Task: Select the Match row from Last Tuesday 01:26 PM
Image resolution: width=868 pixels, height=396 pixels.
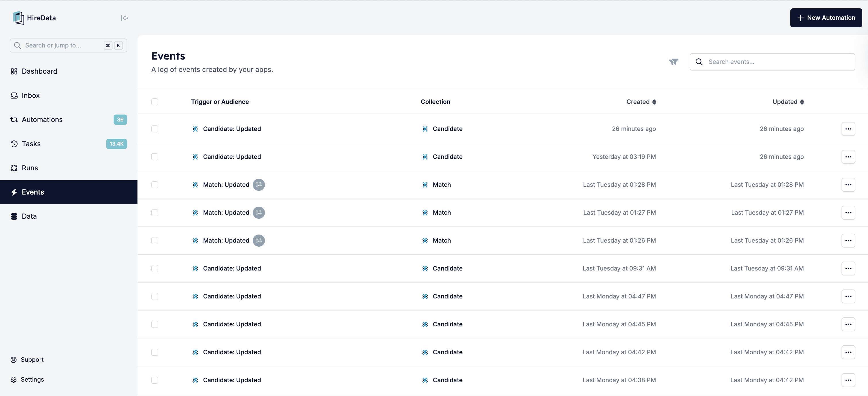Action: coord(155,241)
